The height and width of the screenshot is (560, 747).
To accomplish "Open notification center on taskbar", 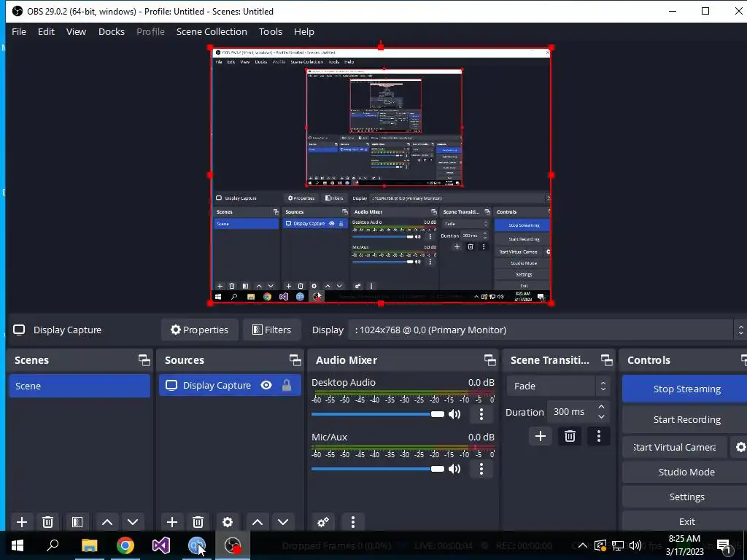I will 724,545.
